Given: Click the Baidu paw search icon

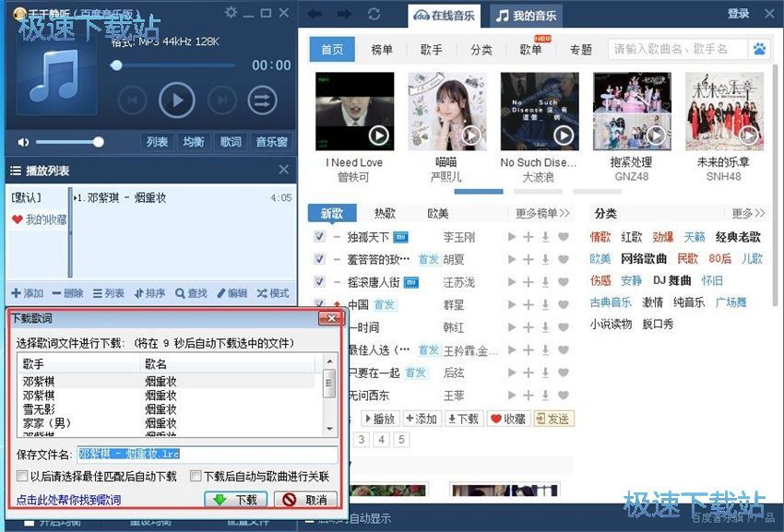Looking at the screenshot, I should [759, 50].
